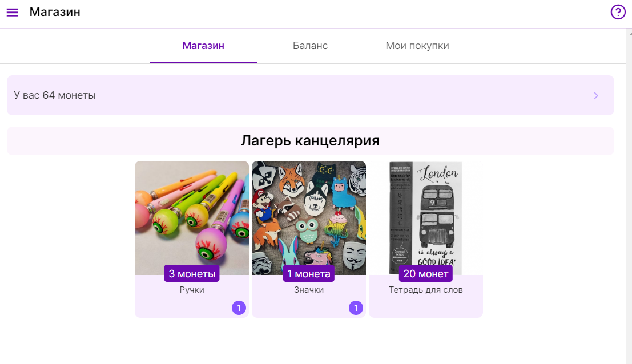Click the Ручки pens product image
This screenshot has width=632, height=364.
pyautogui.click(x=192, y=218)
